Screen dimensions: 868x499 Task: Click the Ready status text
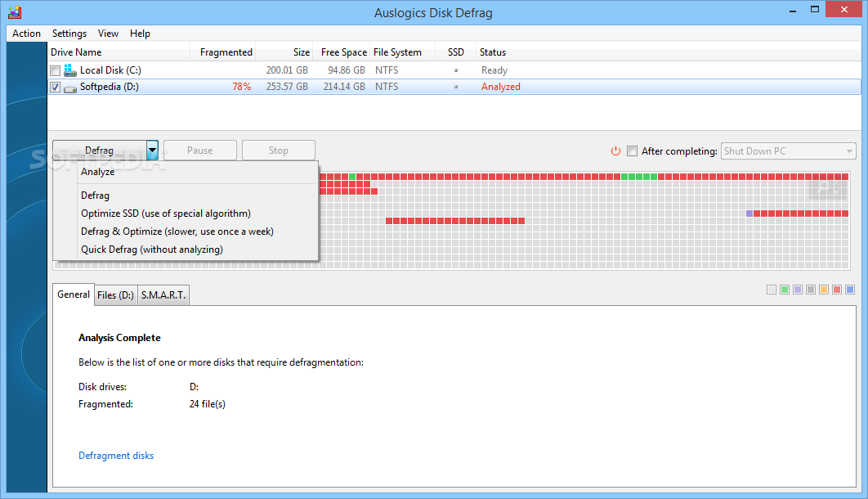pyautogui.click(x=494, y=70)
